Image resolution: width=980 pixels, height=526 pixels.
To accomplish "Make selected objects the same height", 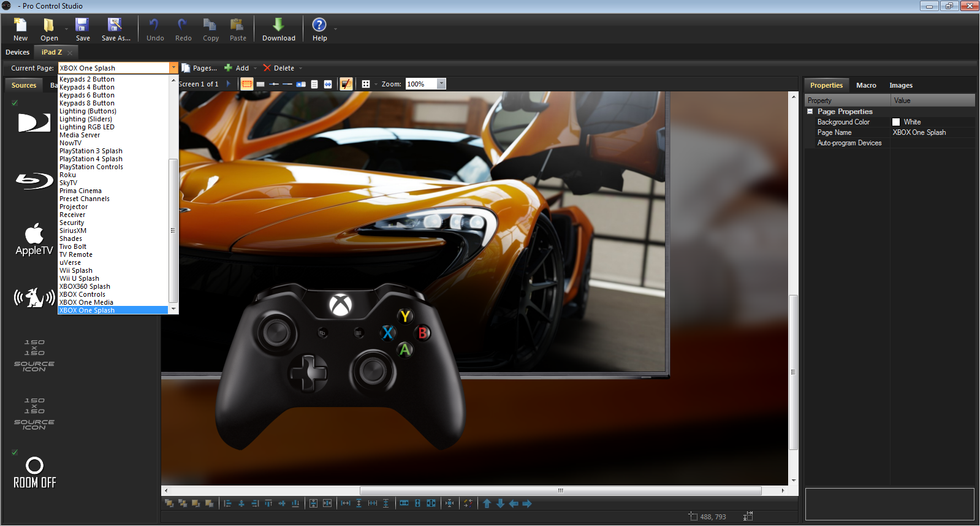I will click(417, 503).
